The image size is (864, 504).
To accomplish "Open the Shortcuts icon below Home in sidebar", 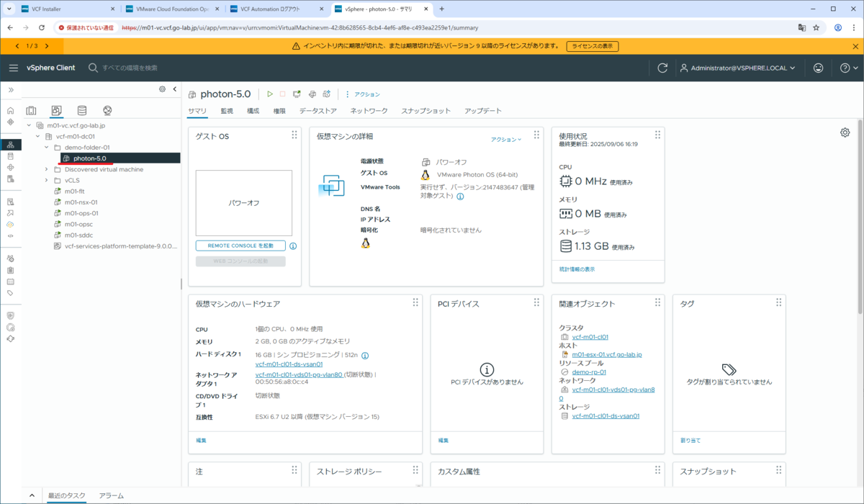I will [10, 122].
